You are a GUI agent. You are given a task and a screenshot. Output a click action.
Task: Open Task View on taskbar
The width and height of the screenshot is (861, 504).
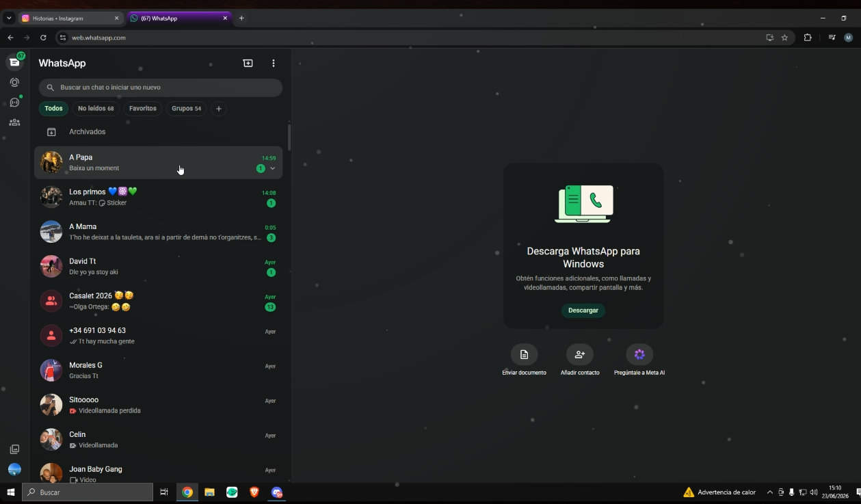(x=164, y=492)
